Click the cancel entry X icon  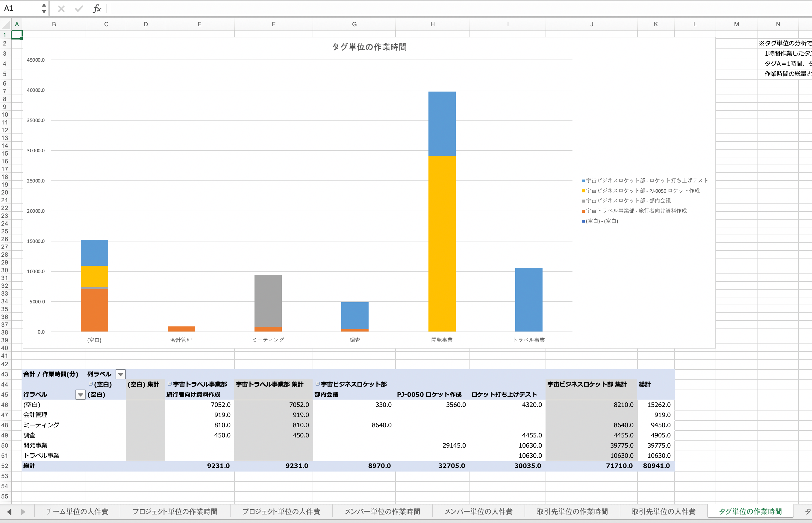click(x=61, y=8)
